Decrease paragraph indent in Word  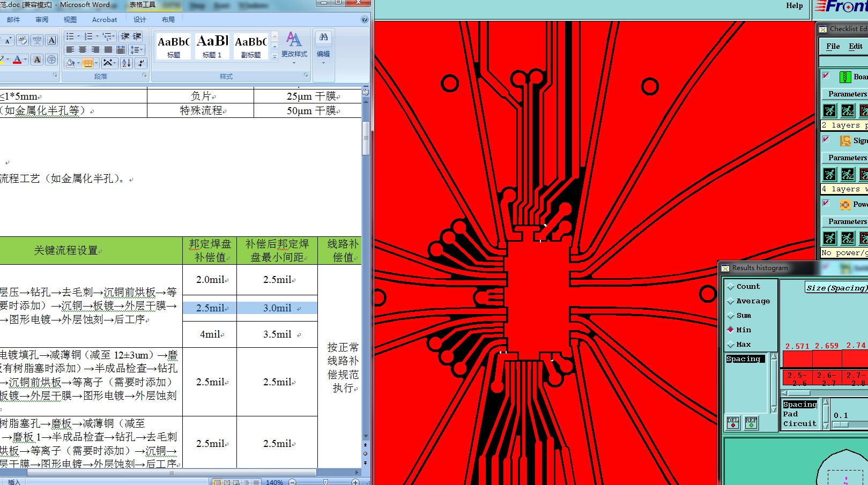125,36
